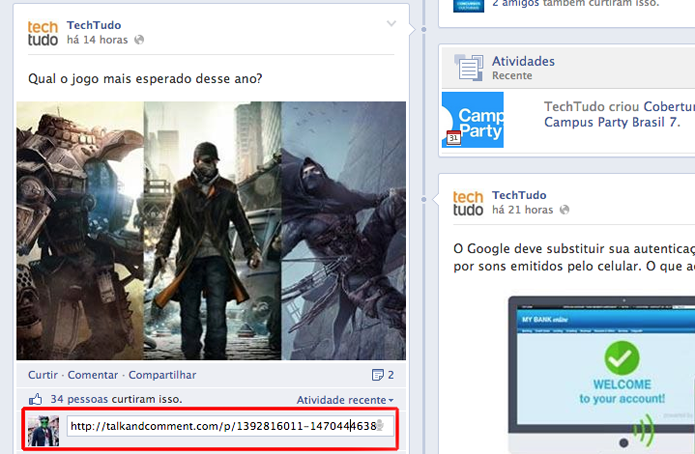
Task: Click Curtir on the game post
Action: point(43,375)
